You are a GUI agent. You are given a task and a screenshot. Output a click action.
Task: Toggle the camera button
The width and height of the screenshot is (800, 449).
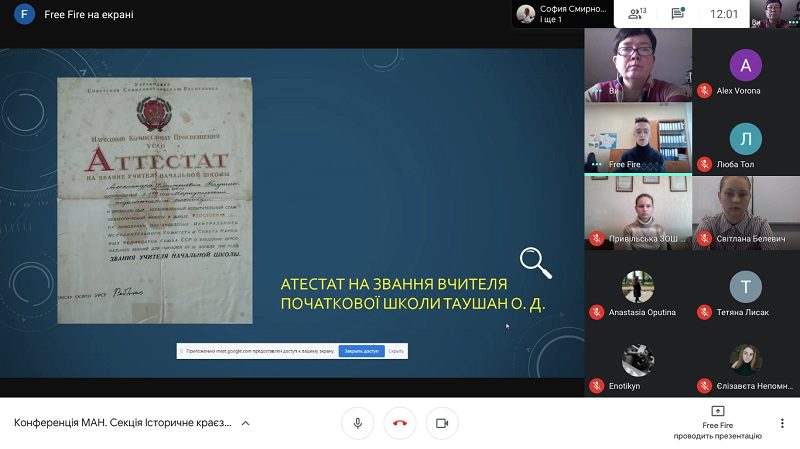(x=442, y=423)
